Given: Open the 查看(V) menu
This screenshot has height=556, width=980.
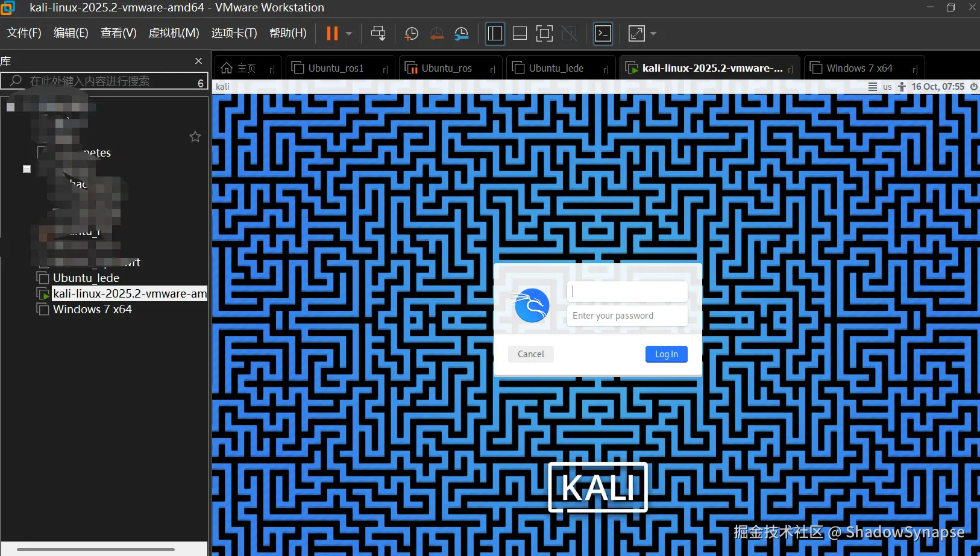Looking at the screenshot, I should click(x=118, y=33).
